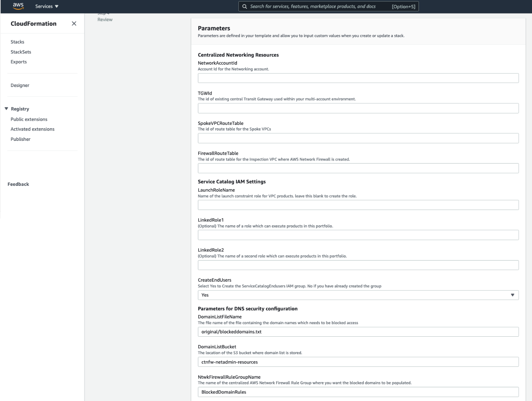Screen dimensions: 532x401
Task: Navigate to StackSets
Action: tap(20, 52)
